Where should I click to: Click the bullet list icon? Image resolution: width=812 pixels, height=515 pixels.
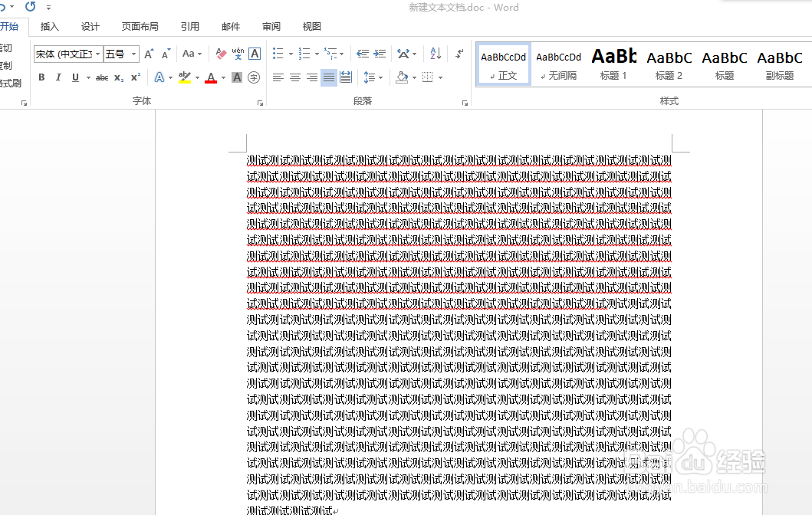(x=278, y=54)
